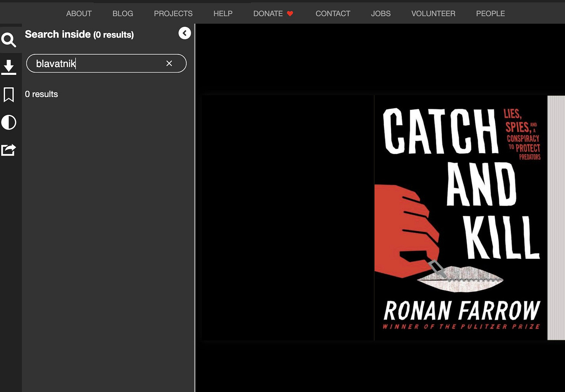Screen dimensions: 565x392
Task: Clear the blavatnik search text
Action: tap(169, 63)
